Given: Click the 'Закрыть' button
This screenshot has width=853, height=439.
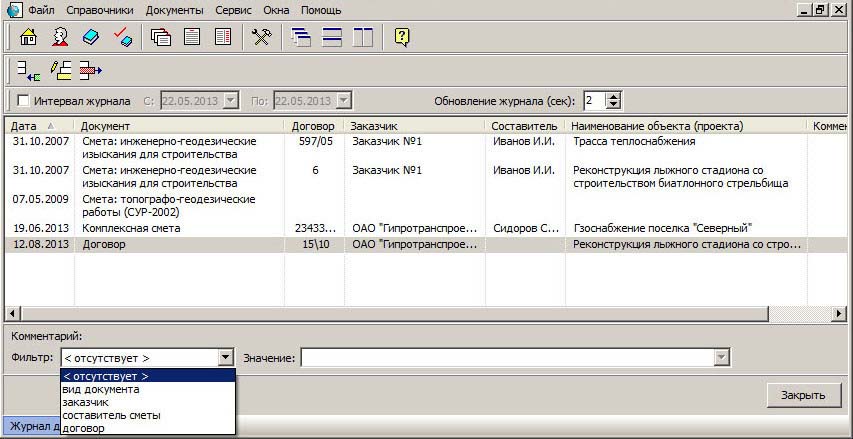Looking at the screenshot, I should [x=803, y=395].
